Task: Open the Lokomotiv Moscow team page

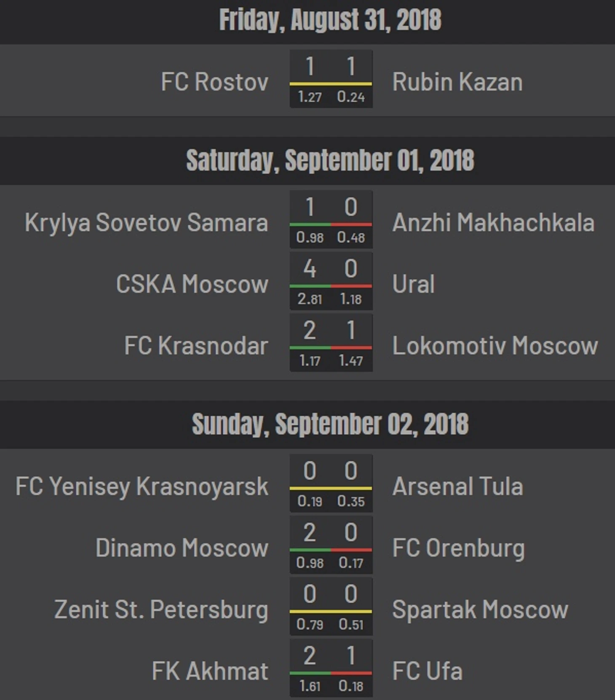Action: coord(495,345)
